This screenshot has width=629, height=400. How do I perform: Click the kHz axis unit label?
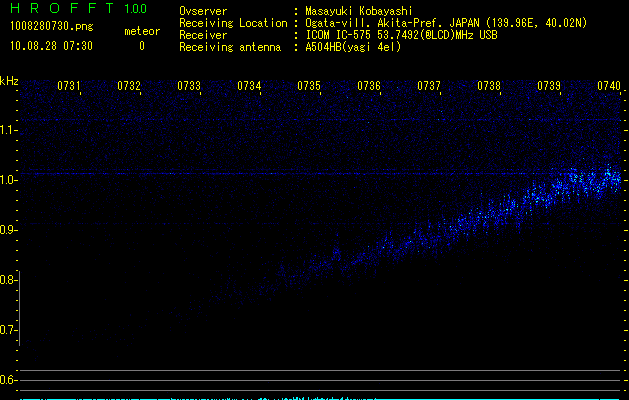click(x=9, y=81)
